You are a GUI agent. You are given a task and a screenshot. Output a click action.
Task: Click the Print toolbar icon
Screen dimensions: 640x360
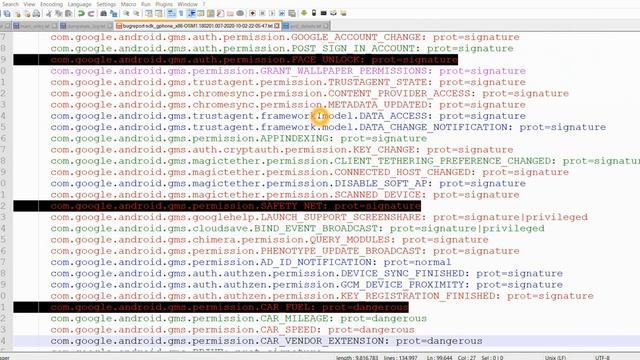(36, 13)
